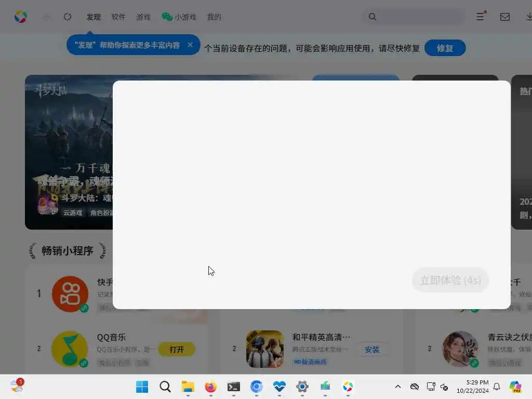
Task: Go back with the back arrow
Action: click(x=46, y=17)
